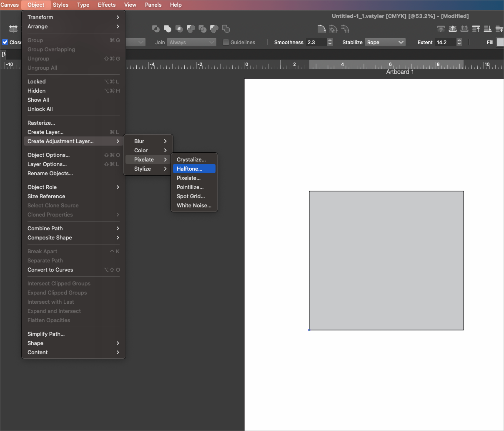Click the first boolean shape icon

click(156, 29)
